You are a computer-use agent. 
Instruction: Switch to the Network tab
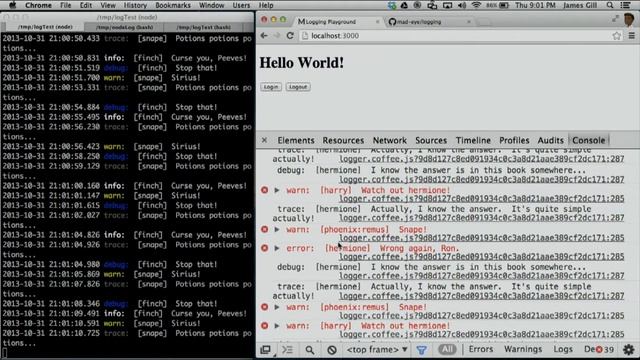point(390,140)
